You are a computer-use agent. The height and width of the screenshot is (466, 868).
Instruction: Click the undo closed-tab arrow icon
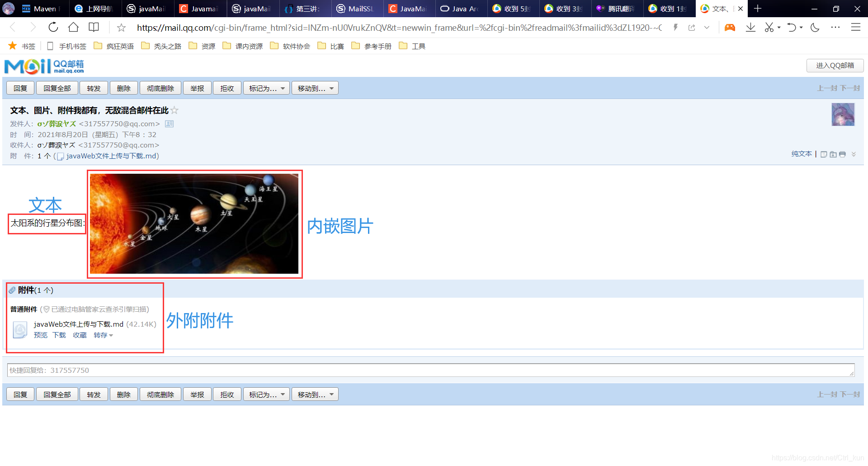792,28
